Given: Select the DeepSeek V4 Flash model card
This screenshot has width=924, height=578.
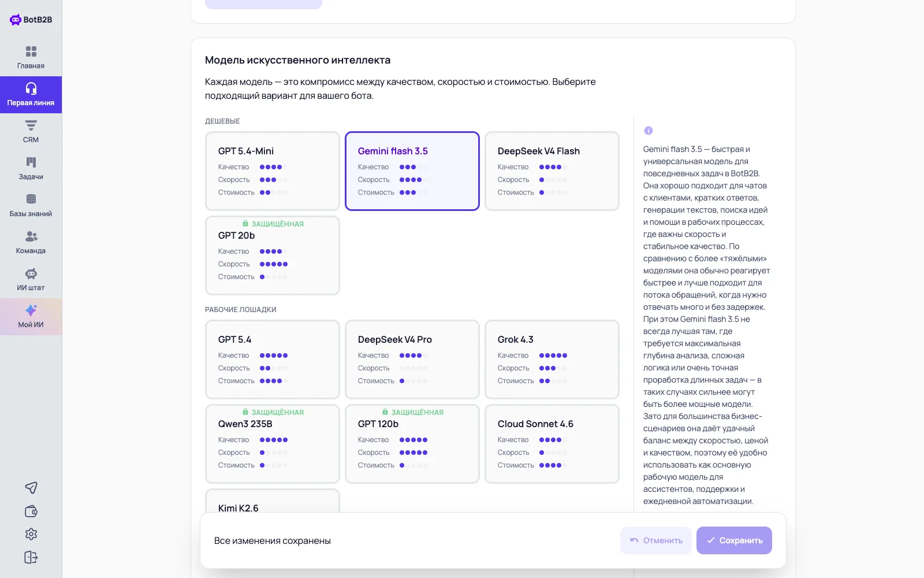Looking at the screenshot, I should pos(552,171).
